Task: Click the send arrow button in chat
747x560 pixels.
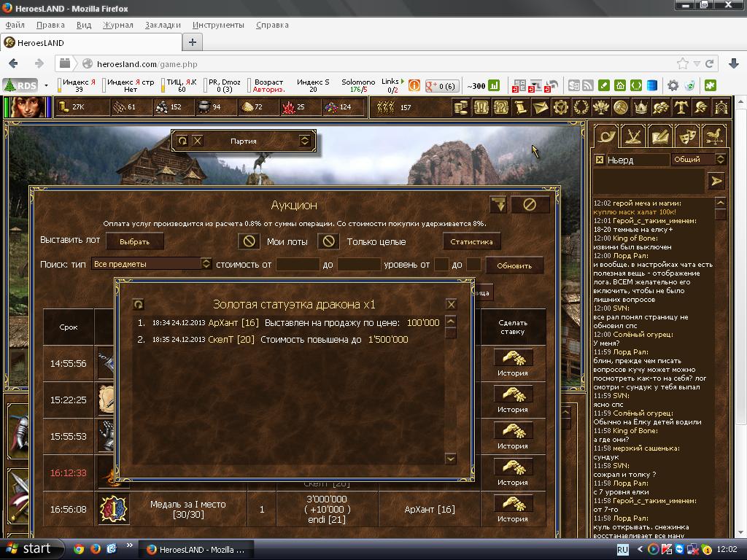Action: 716,181
